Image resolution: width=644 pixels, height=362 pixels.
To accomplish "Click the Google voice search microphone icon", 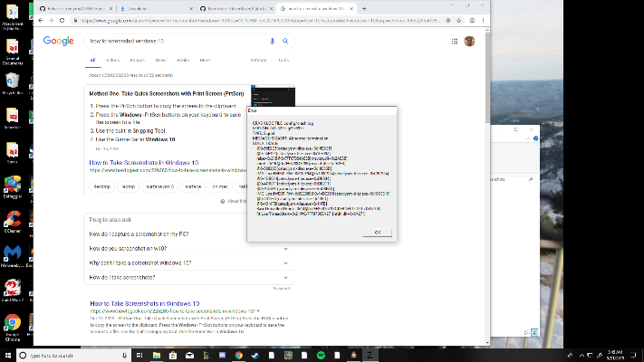I will tap(273, 41).
